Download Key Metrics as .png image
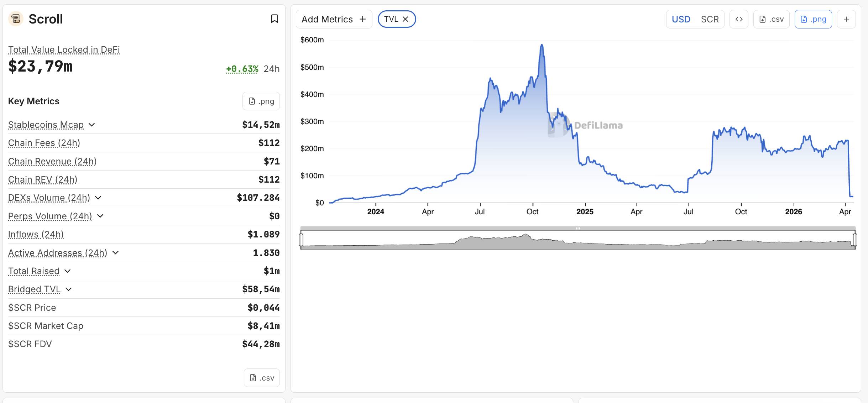Image resolution: width=868 pixels, height=403 pixels. 261,101
